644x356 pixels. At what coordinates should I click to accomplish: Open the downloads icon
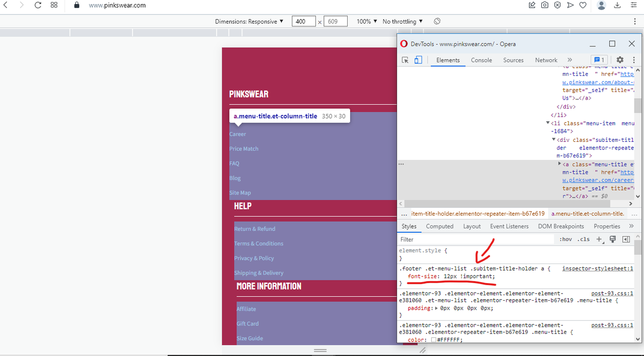point(617,5)
